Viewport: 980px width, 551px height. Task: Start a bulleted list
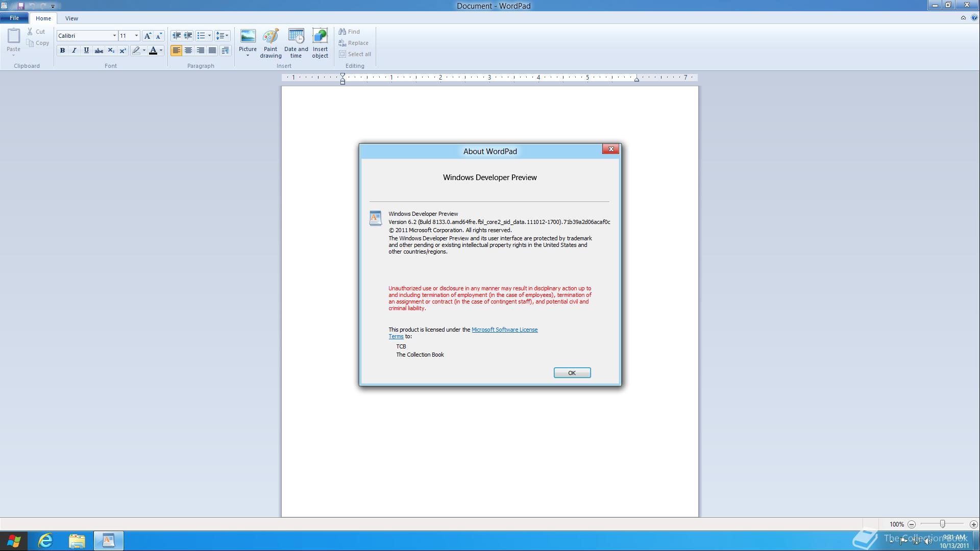pos(201,36)
